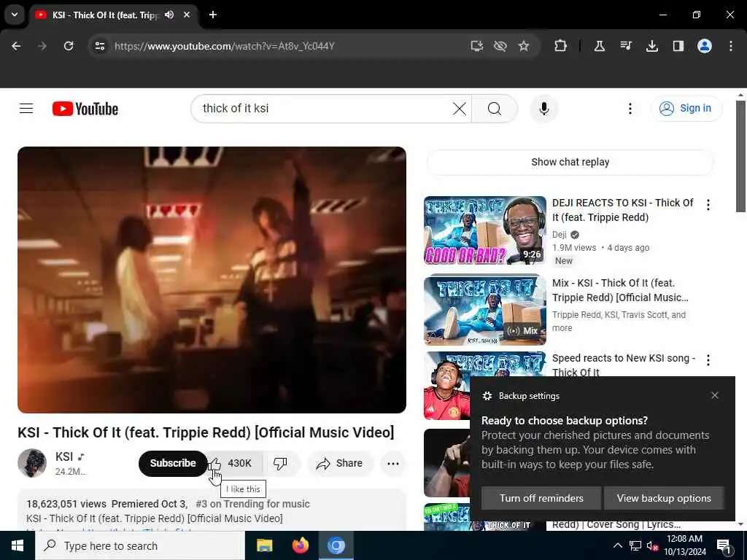The image size is (747, 560).
Task: Open Chrome Labs flask icon
Action: 600,46
